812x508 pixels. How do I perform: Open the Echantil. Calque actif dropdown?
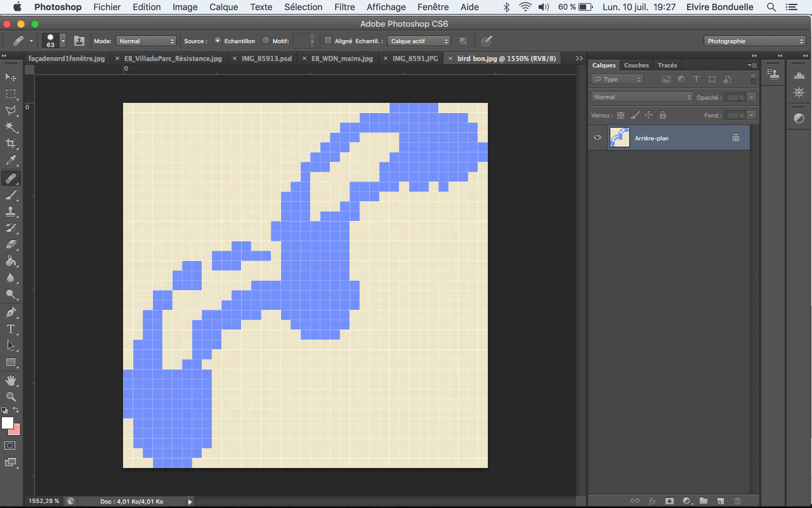click(419, 41)
